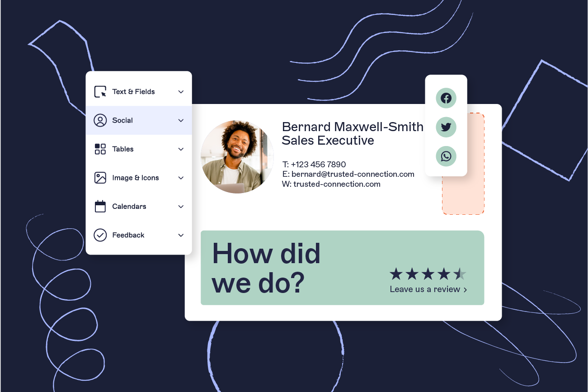The width and height of the screenshot is (588, 392).
Task: Click Bernard's circular profile photo
Action: [237, 157]
